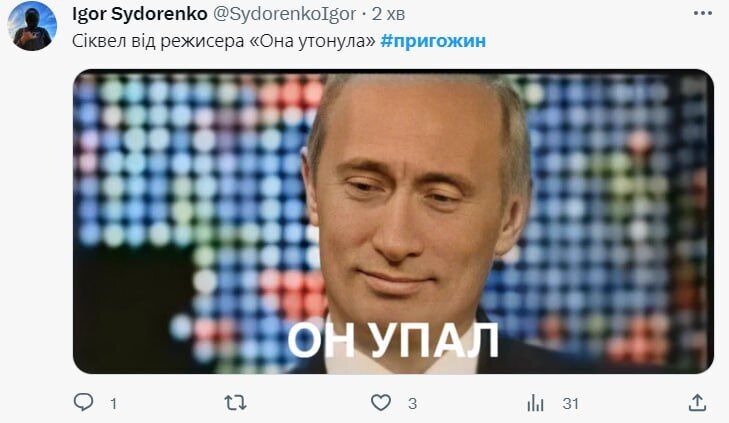Open the #пригожин hashtag
This screenshot has width=729, height=423.
[433, 41]
